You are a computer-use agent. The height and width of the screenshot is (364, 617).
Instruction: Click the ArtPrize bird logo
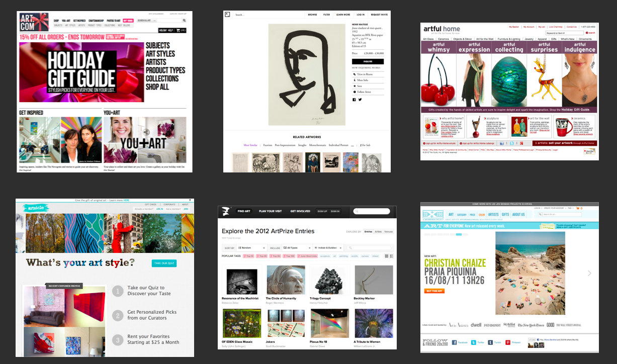(x=225, y=211)
